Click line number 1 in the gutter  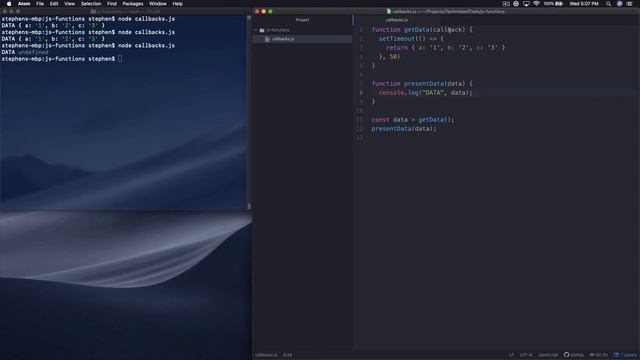coord(361,30)
